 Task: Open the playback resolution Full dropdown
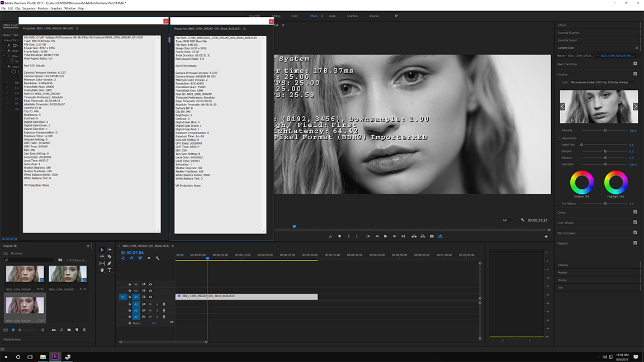coord(508,220)
